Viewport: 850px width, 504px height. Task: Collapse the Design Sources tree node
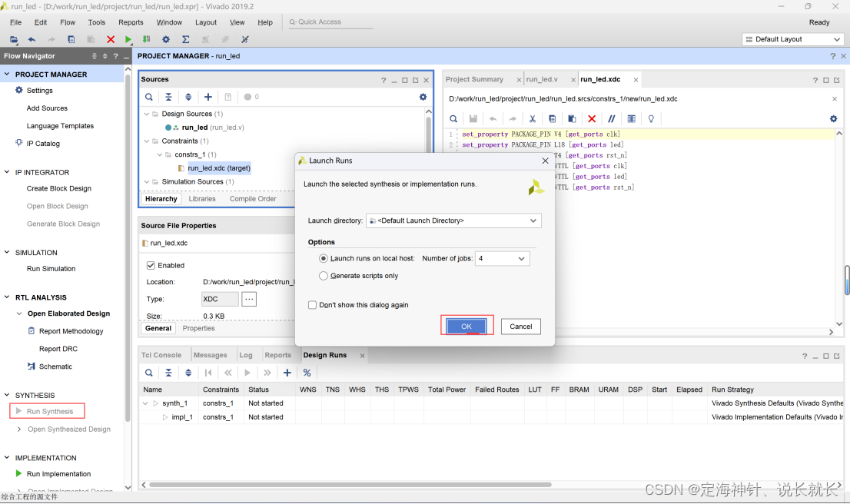pyautogui.click(x=146, y=114)
